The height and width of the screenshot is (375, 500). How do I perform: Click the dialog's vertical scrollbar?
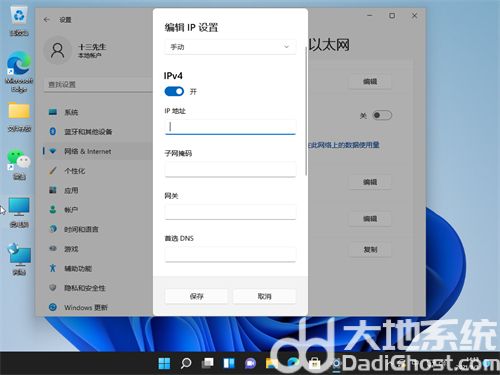click(x=306, y=112)
